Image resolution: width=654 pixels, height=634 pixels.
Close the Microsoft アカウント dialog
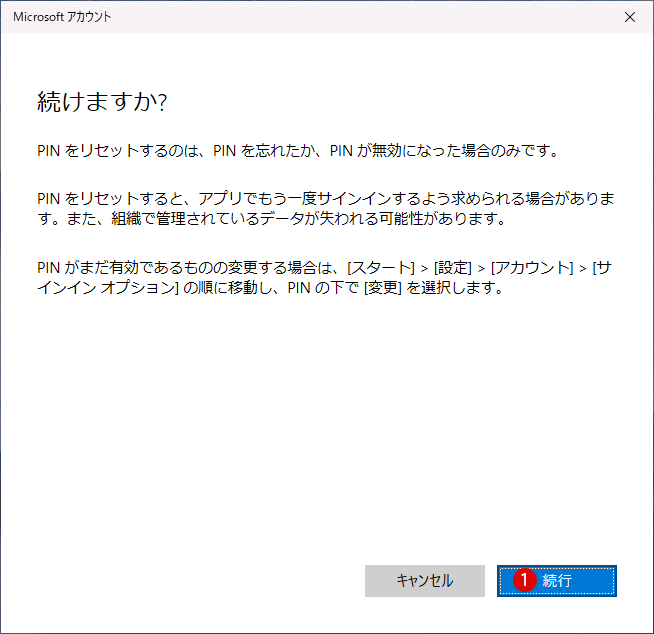click(630, 17)
